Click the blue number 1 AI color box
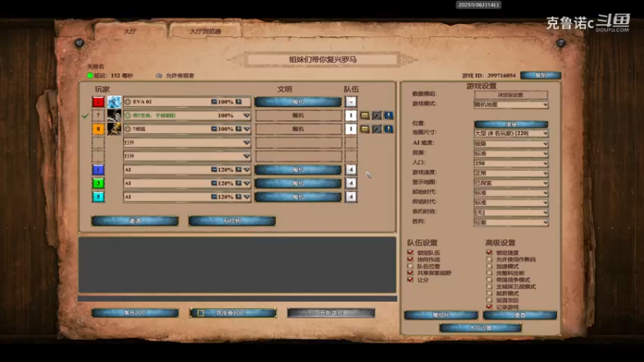 click(98, 170)
